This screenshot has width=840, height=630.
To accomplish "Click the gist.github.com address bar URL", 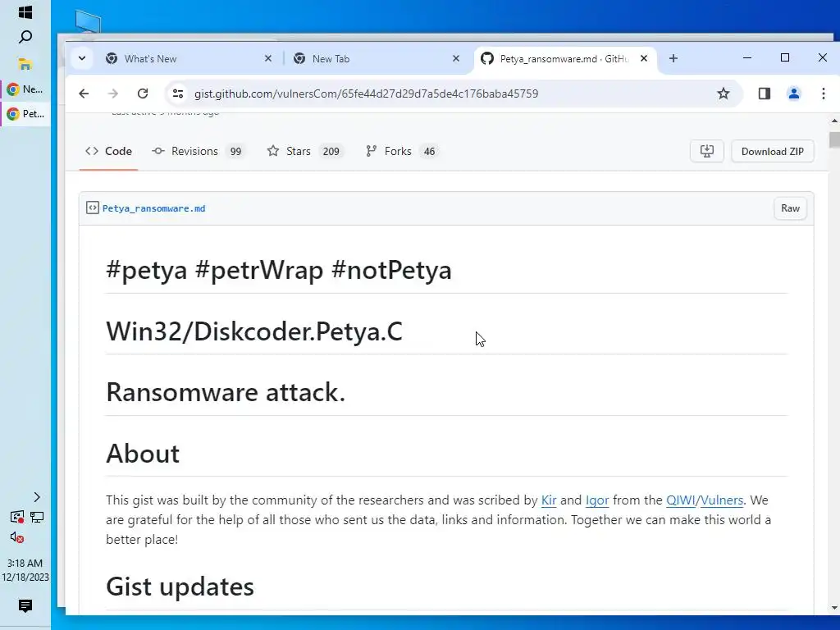I will 366,94.
